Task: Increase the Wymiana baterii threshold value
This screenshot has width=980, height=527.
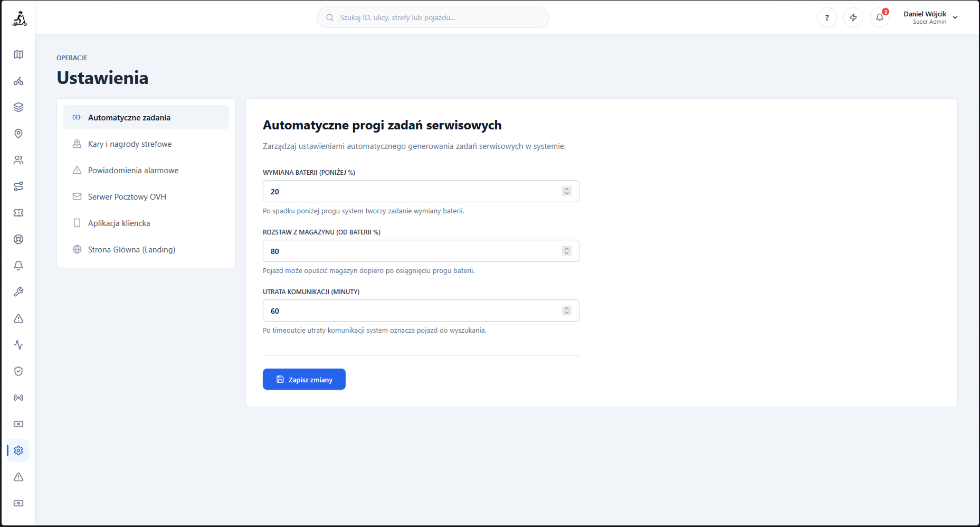Action: click(567, 189)
